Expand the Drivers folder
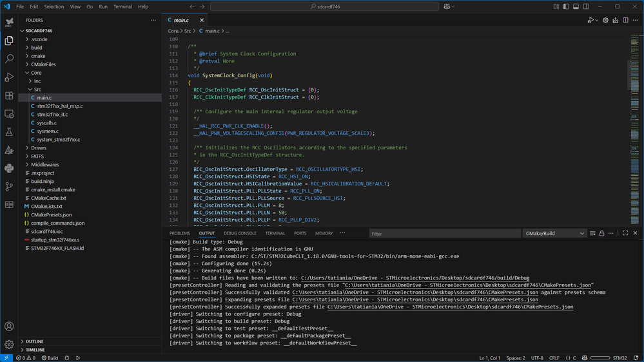644x362 pixels. (39, 148)
